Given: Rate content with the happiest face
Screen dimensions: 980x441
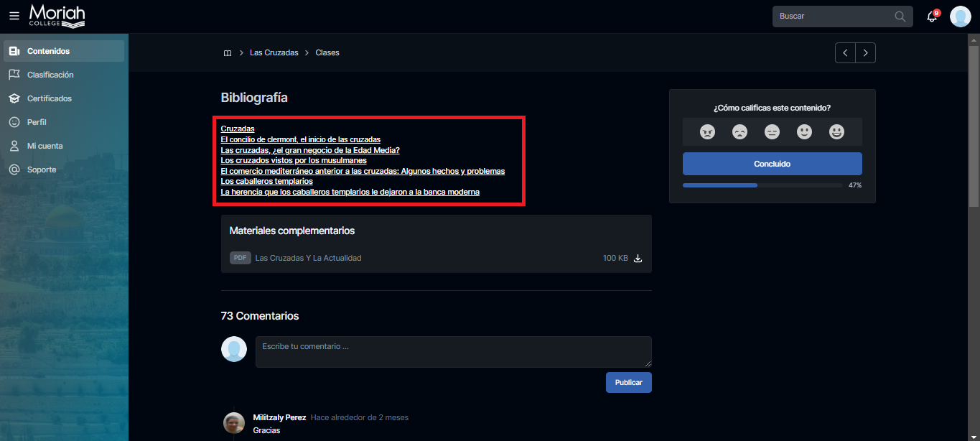Looking at the screenshot, I should click(836, 132).
